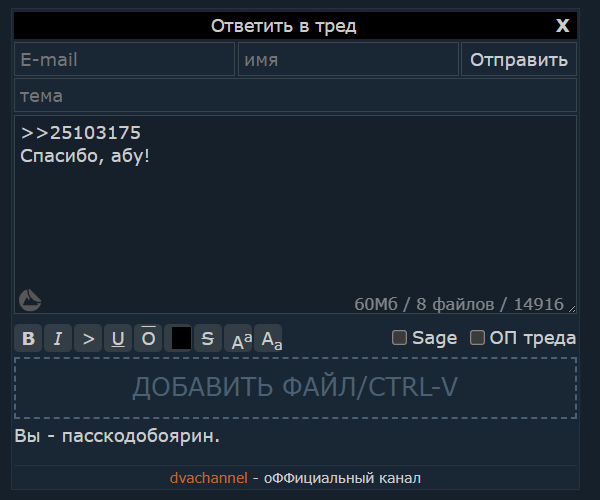The width and height of the screenshot is (600, 500).
Task: Open the dvachannel link
Action: [x=208, y=478]
